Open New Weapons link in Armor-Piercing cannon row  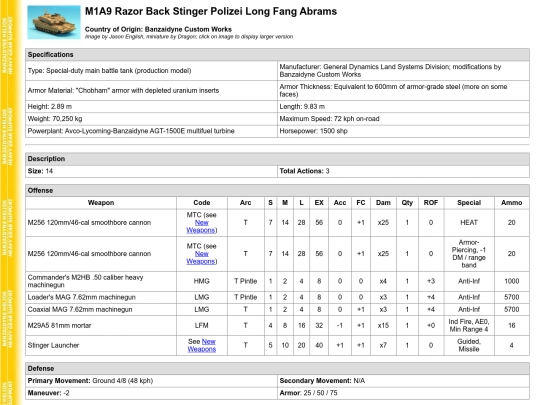[201, 258]
